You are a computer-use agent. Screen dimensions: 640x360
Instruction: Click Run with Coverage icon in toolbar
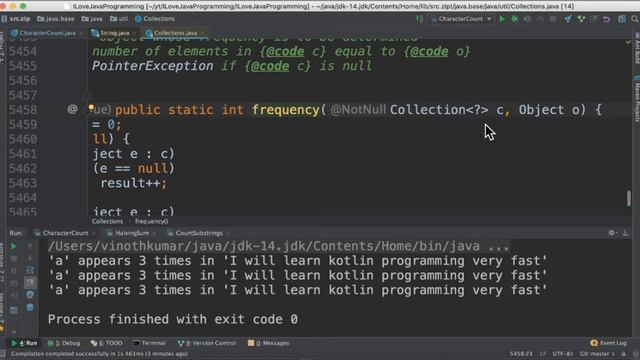527,19
